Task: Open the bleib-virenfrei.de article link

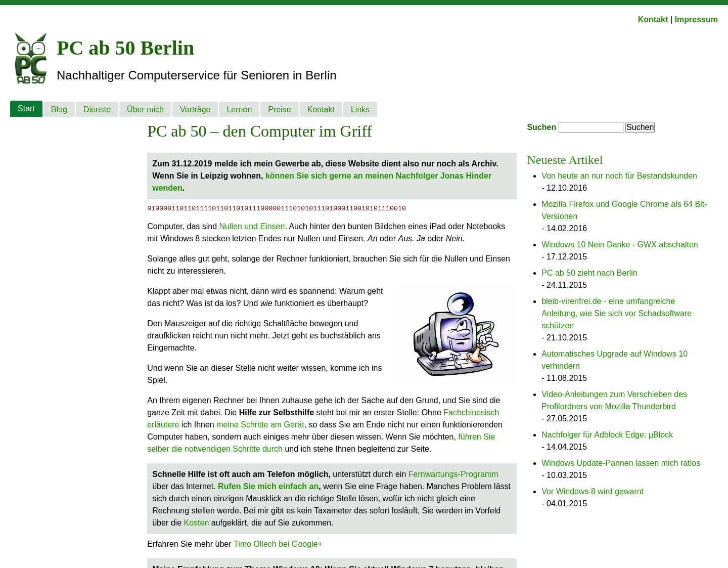Action: [616, 314]
